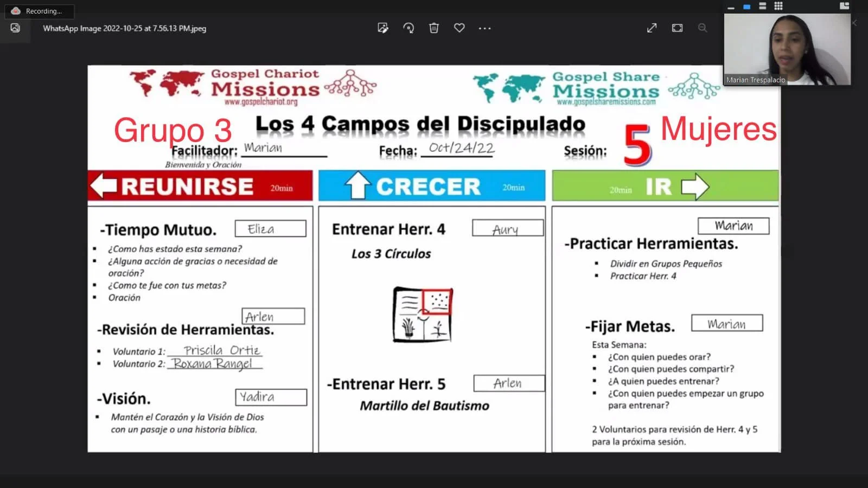Open the see more three-dots menu
The image size is (868, 488).
[485, 28]
